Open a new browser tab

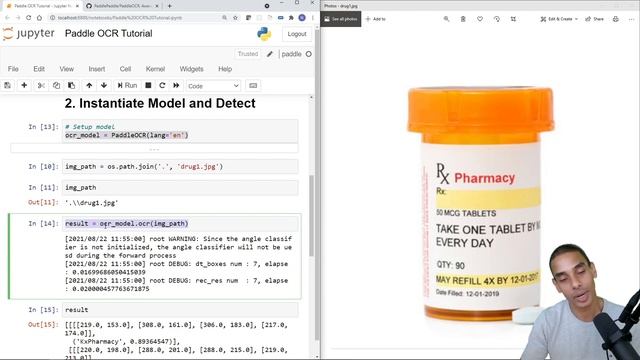click(x=169, y=6)
